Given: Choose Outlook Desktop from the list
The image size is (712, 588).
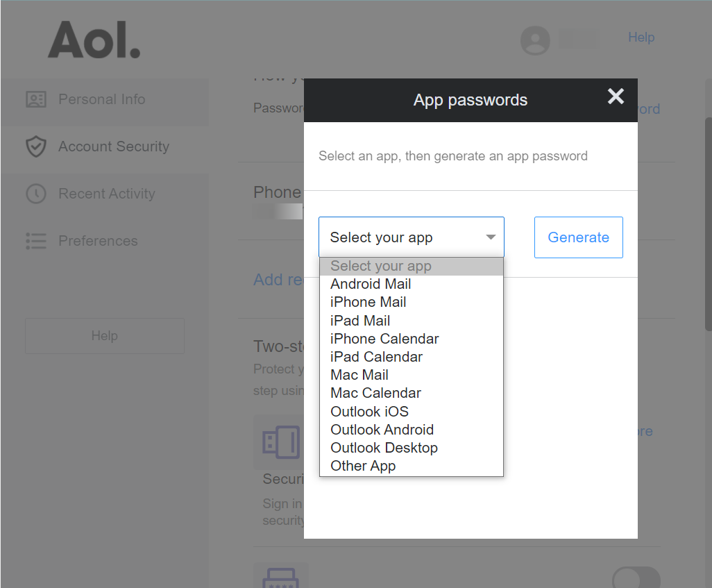Looking at the screenshot, I should [x=384, y=448].
